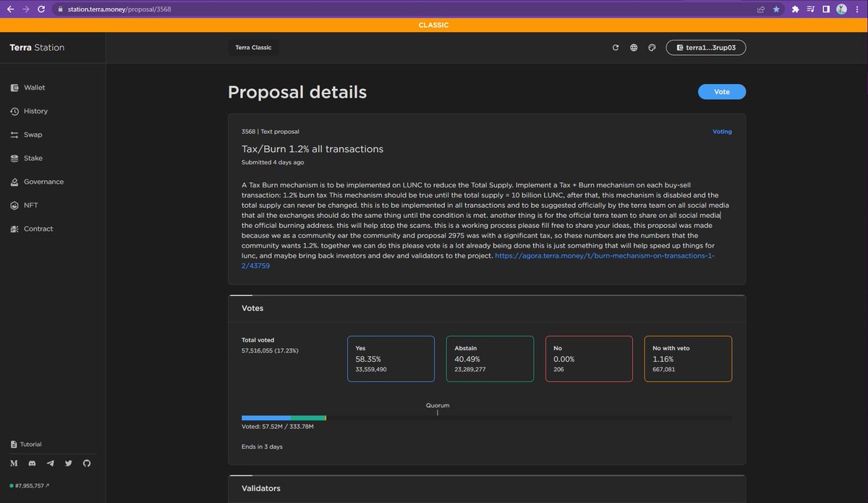868x503 pixels.
Task: Click the Total voted 57,516,055 value
Action: tap(270, 350)
